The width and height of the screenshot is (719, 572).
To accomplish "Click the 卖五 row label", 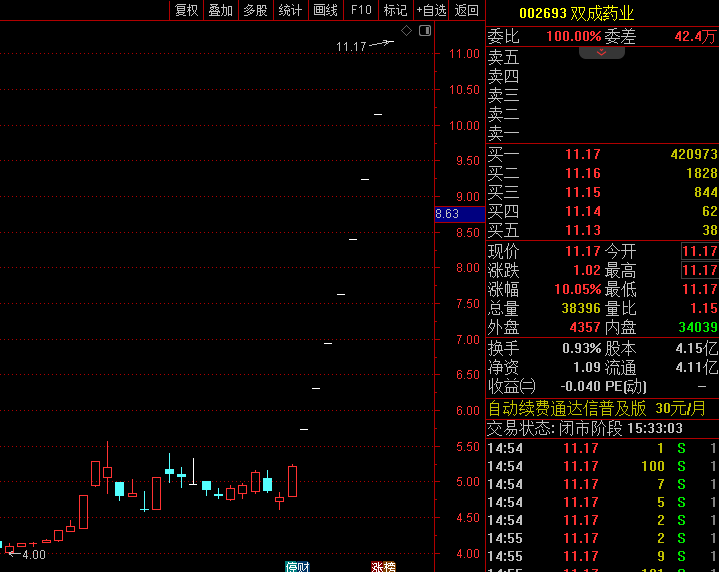I will [503, 58].
